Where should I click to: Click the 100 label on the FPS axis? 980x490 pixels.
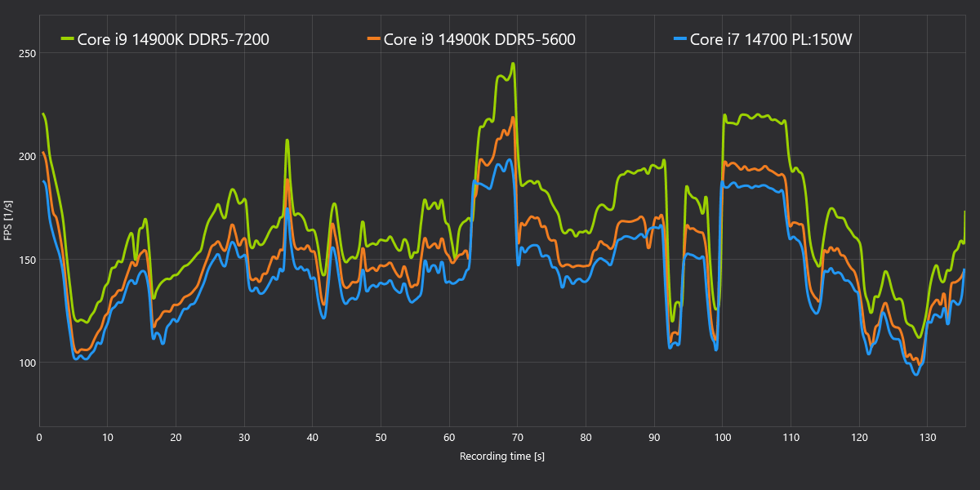click(x=26, y=363)
